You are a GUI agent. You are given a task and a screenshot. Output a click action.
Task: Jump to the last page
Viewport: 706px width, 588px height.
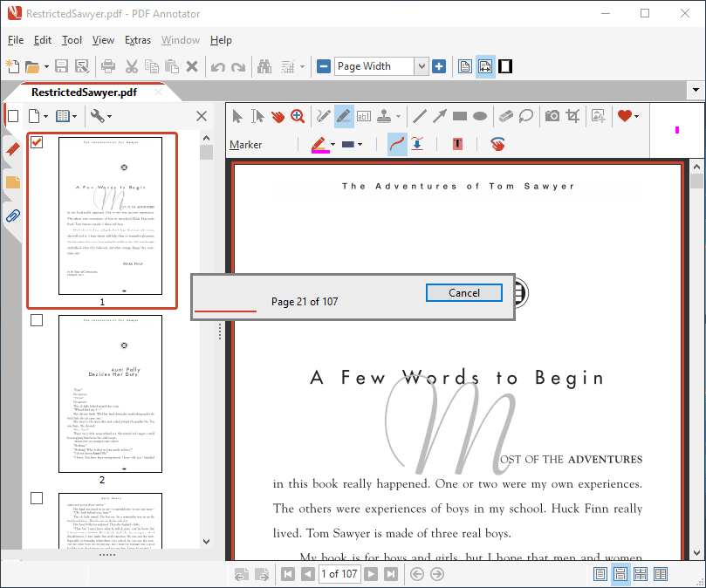pos(390,574)
